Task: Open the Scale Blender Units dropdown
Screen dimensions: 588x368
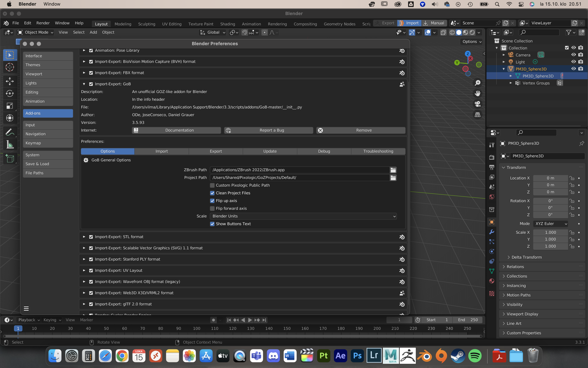Action: [x=303, y=216]
